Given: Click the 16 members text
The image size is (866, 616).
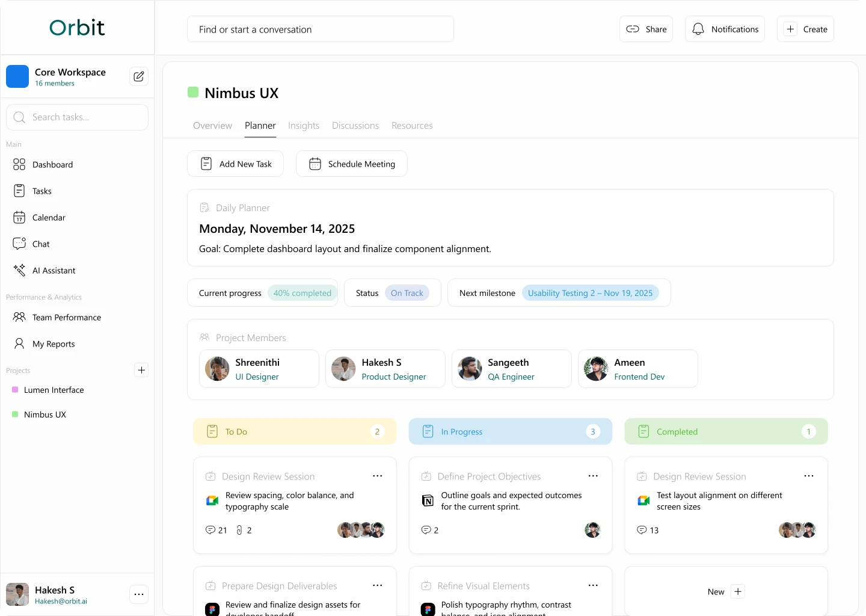Looking at the screenshot, I should click(x=55, y=84).
